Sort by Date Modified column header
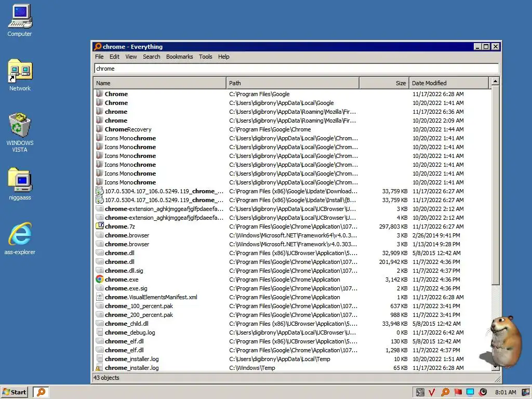532x399 pixels. 449,83
